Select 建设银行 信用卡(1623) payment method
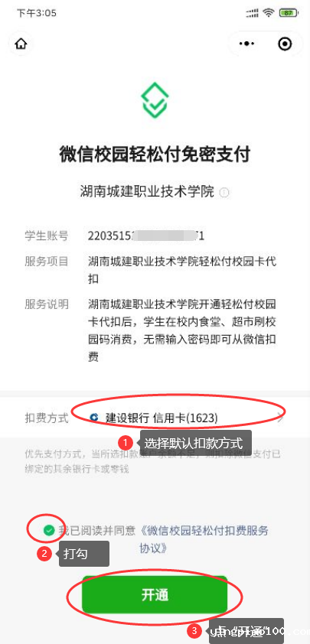The height and width of the screenshot is (644, 310). tap(162, 418)
